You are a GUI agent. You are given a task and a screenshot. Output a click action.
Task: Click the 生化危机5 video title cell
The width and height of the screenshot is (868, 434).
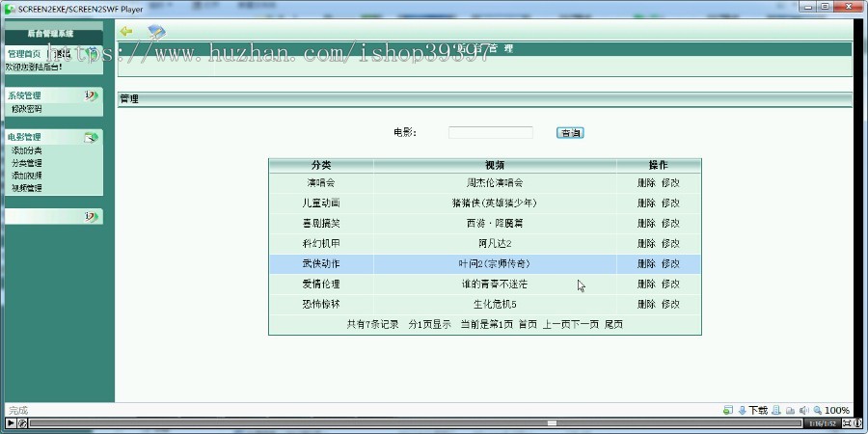coord(495,305)
